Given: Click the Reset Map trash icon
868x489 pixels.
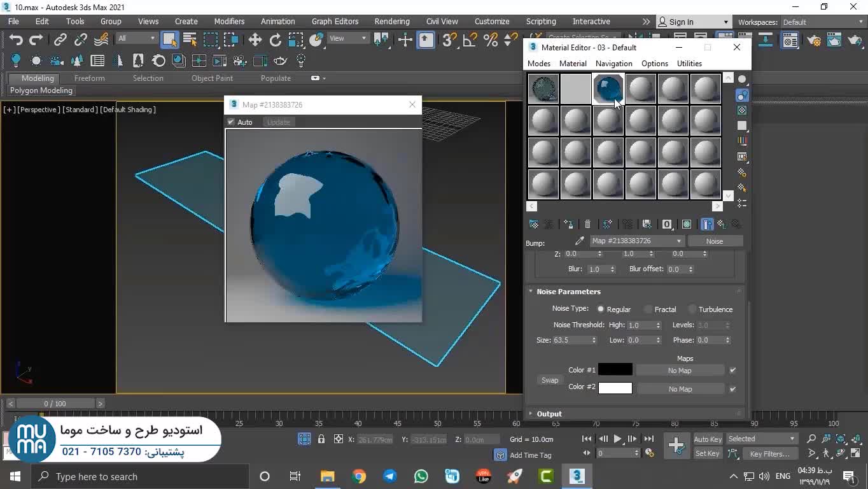Looking at the screenshot, I should (x=587, y=224).
